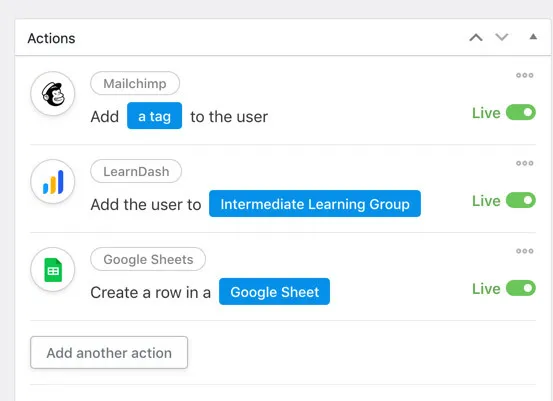Collapse the Actions panel with the triangle
The image size is (553, 401).
click(x=533, y=36)
